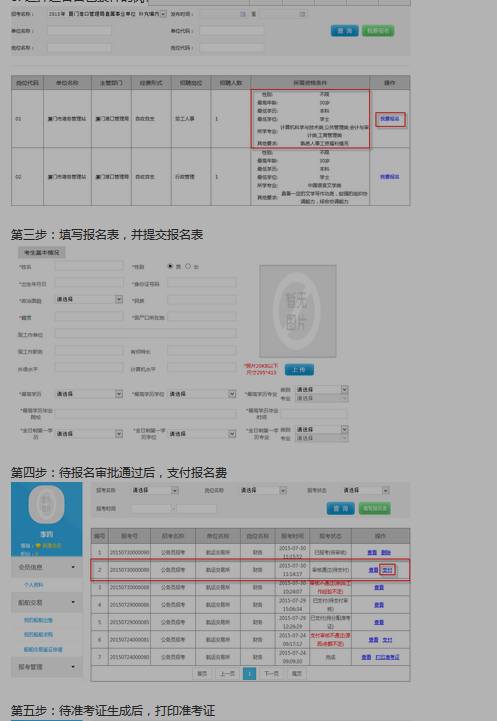Image resolution: width=497 pixels, height=721 pixels.
Task: Click the green 我要报名 button at top
Action: (378, 31)
